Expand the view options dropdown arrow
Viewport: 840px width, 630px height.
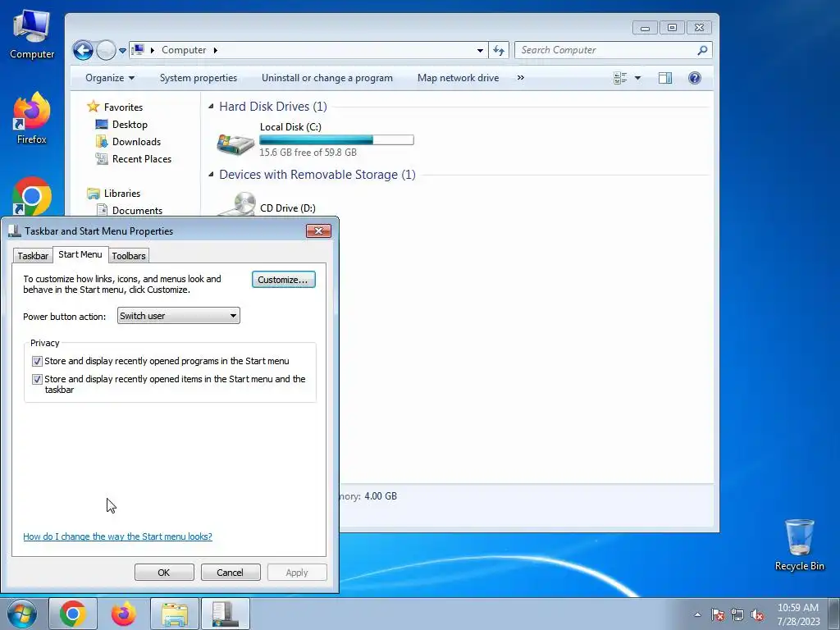(x=637, y=78)
